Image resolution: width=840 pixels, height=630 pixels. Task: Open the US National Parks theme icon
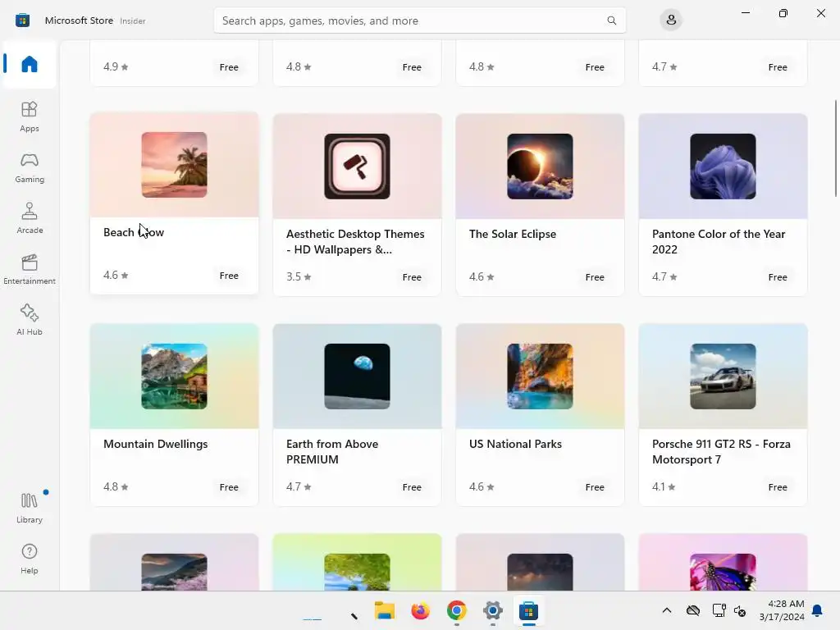(540, 376)
